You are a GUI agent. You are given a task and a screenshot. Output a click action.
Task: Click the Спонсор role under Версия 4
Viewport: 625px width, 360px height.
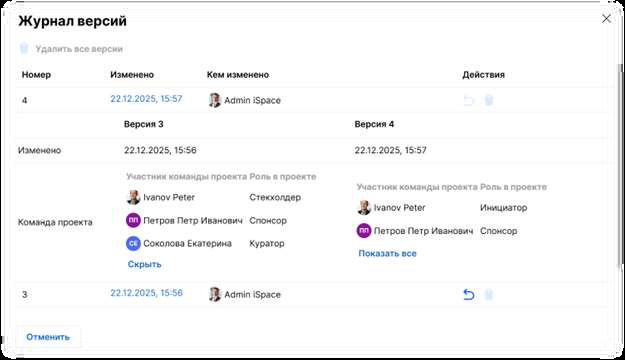(499, 231)
